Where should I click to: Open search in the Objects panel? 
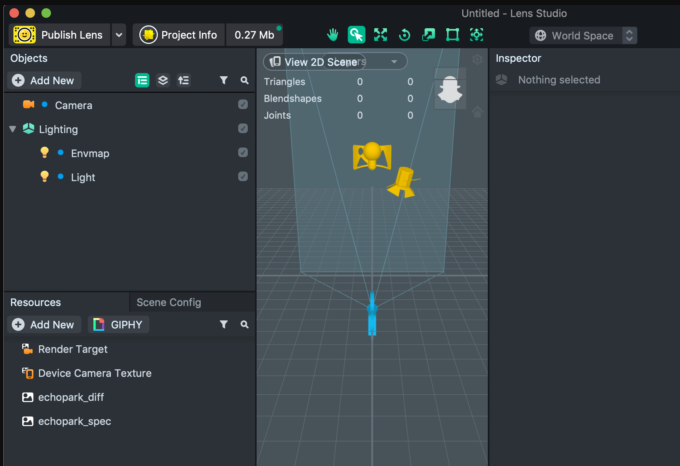point(245,80)
